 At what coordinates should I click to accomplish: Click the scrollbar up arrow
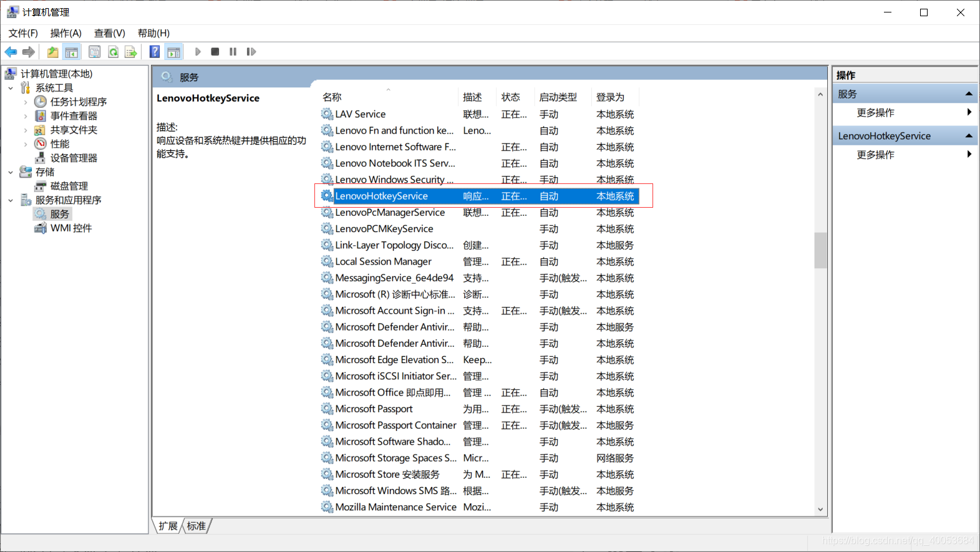pos(820,95)
